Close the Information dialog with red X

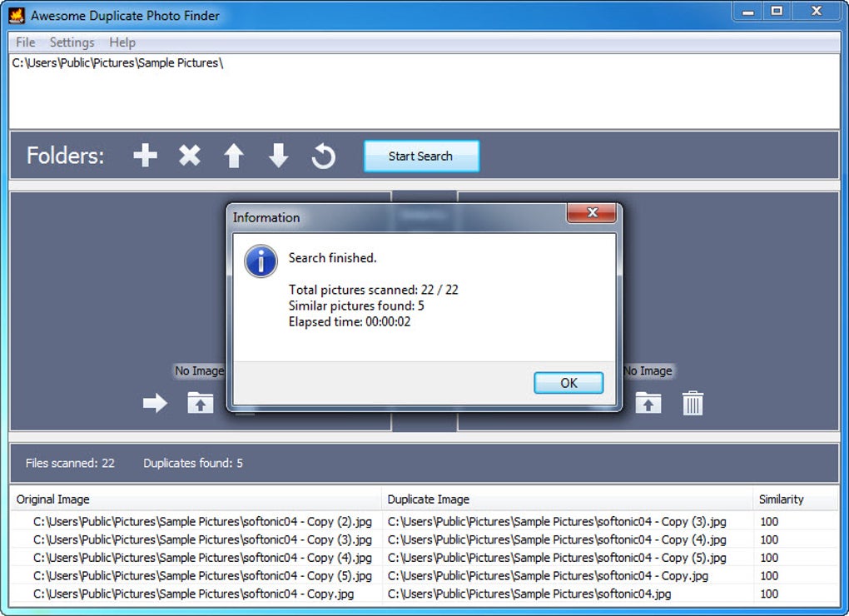591,212
